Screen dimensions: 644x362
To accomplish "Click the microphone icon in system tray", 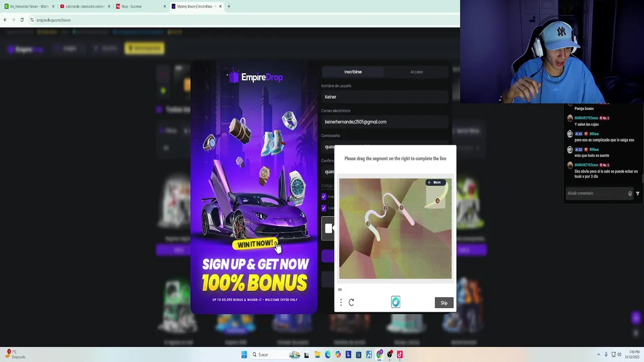I will 606,354.
